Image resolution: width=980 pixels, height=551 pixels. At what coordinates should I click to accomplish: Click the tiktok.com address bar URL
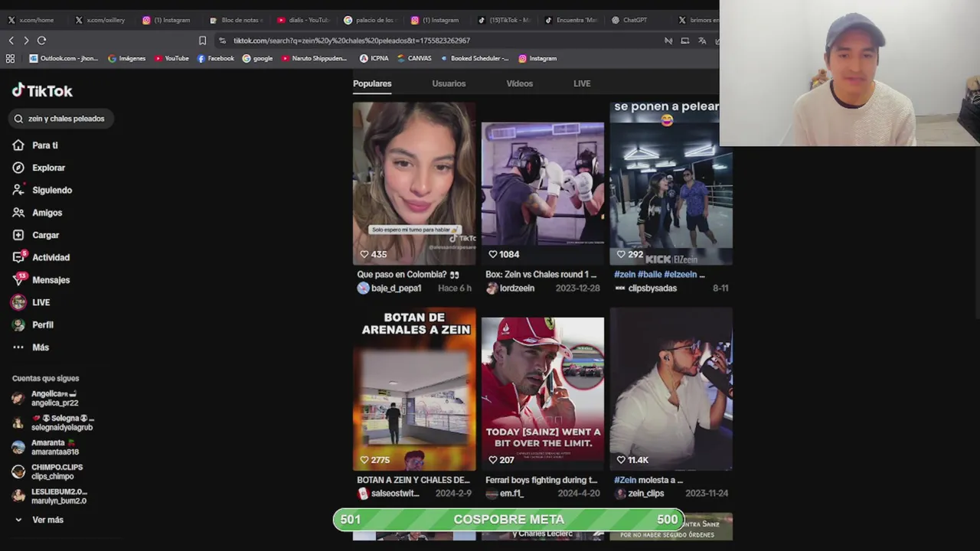coord(351,41)
